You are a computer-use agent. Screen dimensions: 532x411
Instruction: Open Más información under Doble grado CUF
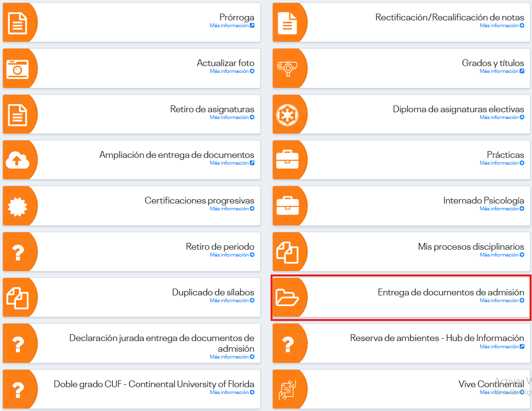pos(231,393)
